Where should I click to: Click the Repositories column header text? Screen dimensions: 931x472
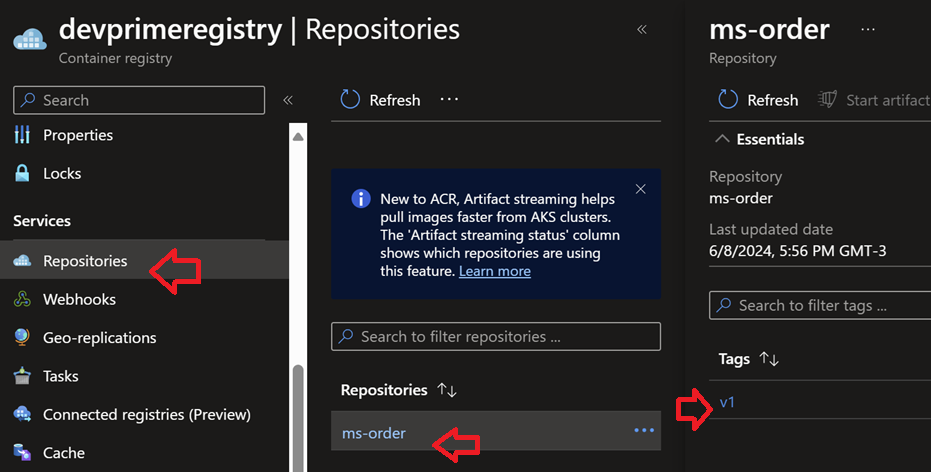(x=384, y=390)
